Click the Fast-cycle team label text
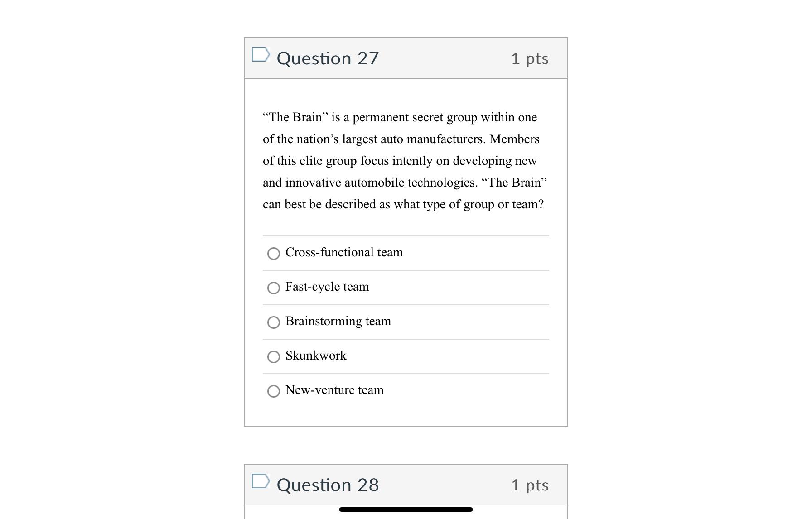812x519 pixels. pyautogui.click(x=327, y=287)
